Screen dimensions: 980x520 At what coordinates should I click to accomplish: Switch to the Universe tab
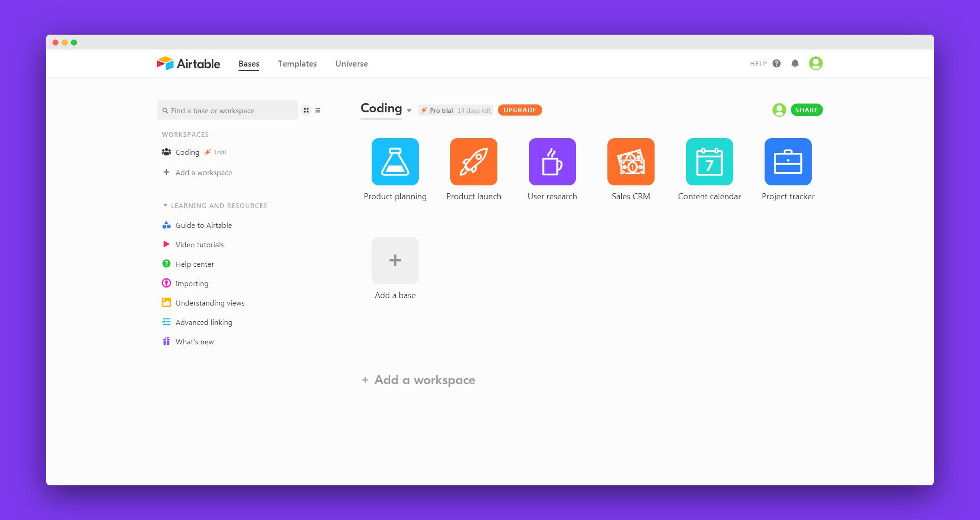pos(351,63)
